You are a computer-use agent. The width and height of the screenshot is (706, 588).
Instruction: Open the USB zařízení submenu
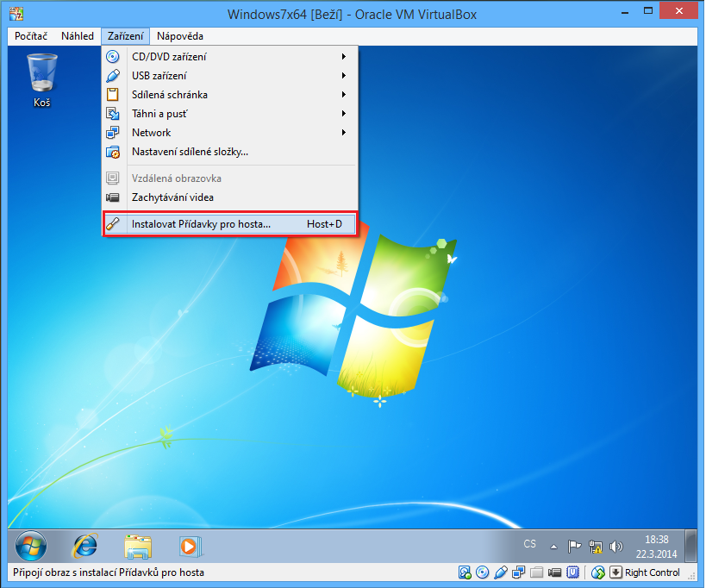[x=230, y=76]
